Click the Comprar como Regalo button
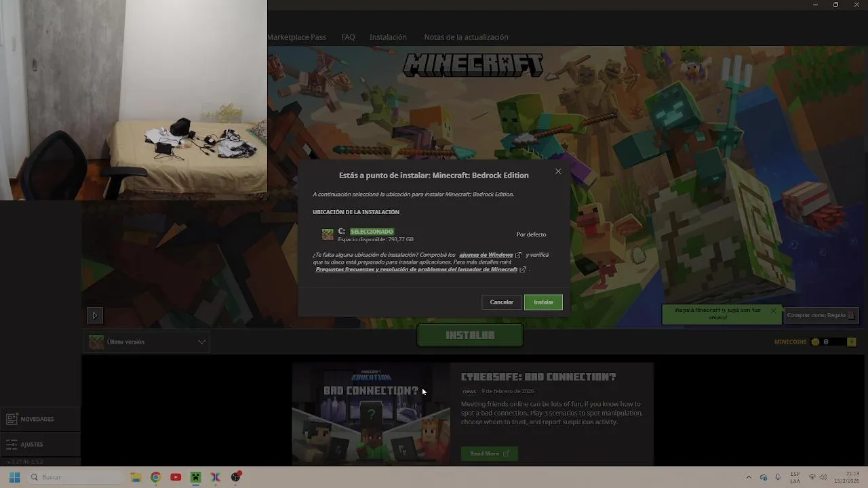Screen dimensions: 868x488 822,315
